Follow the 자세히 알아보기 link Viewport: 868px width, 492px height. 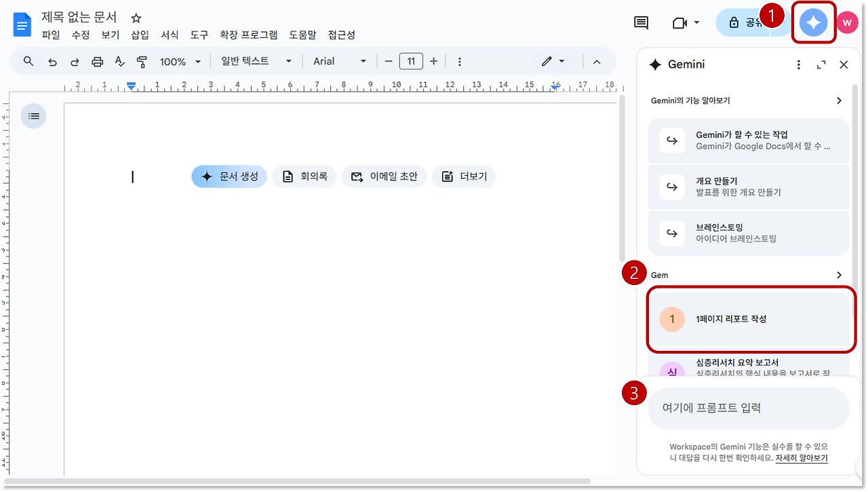(802, 458)
